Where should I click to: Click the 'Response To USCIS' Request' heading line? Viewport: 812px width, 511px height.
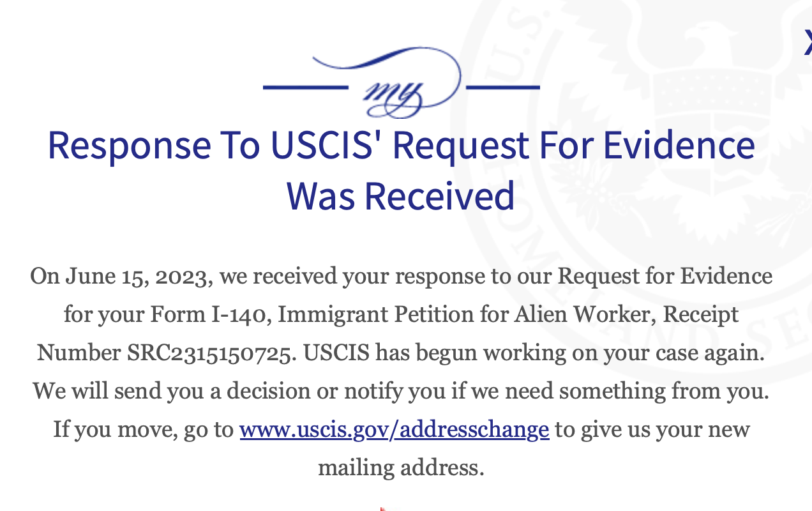[x=401, y=146]
